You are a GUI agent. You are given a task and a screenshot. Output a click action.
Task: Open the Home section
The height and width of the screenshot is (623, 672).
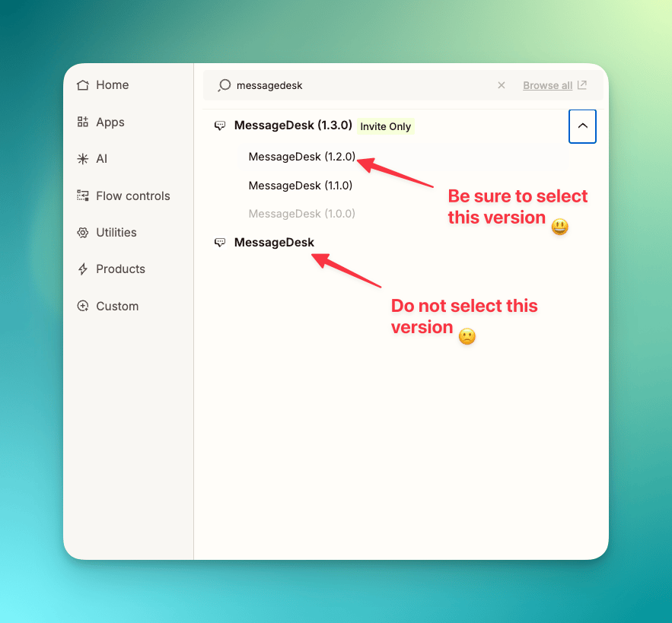click(x=113, y=85)
